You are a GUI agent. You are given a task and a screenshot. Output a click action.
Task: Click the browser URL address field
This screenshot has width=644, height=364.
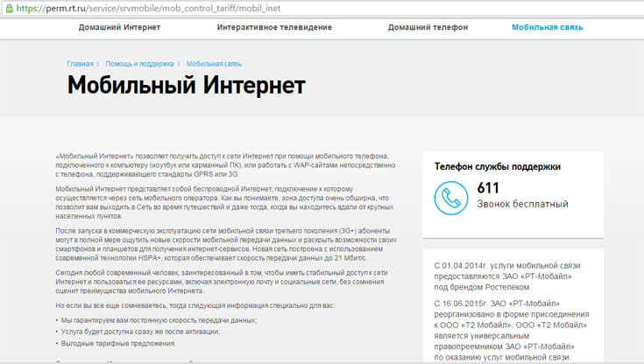click(263, 8)
